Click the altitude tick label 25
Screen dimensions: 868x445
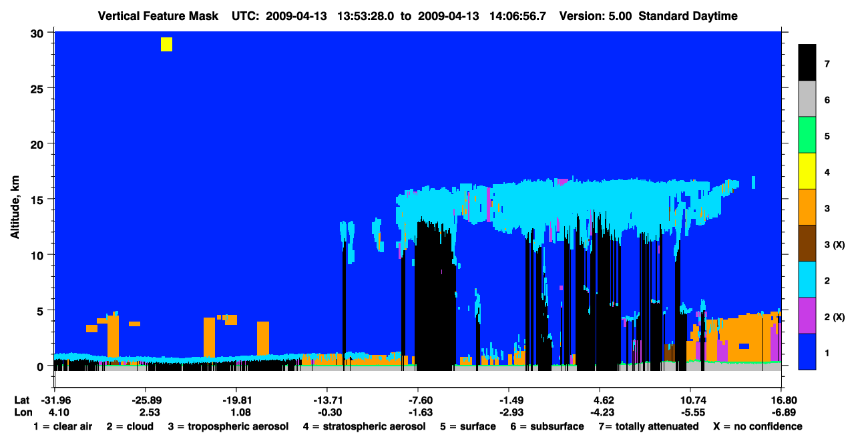coord(38,88)
